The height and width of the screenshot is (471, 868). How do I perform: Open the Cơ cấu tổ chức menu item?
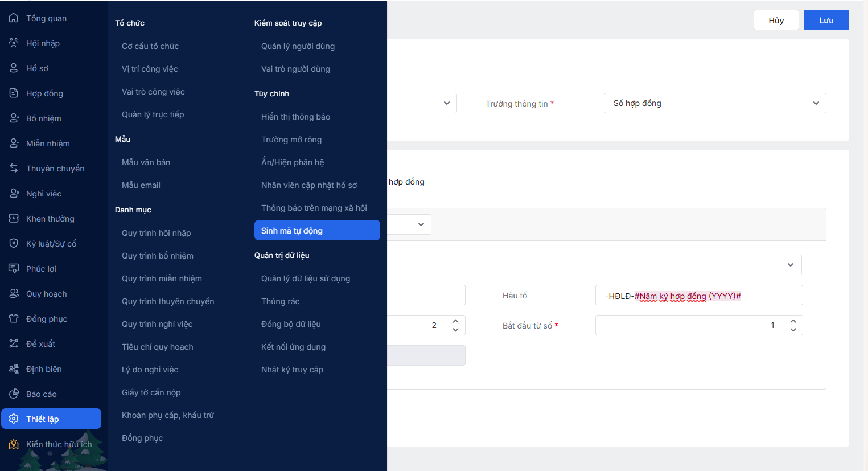150,46
